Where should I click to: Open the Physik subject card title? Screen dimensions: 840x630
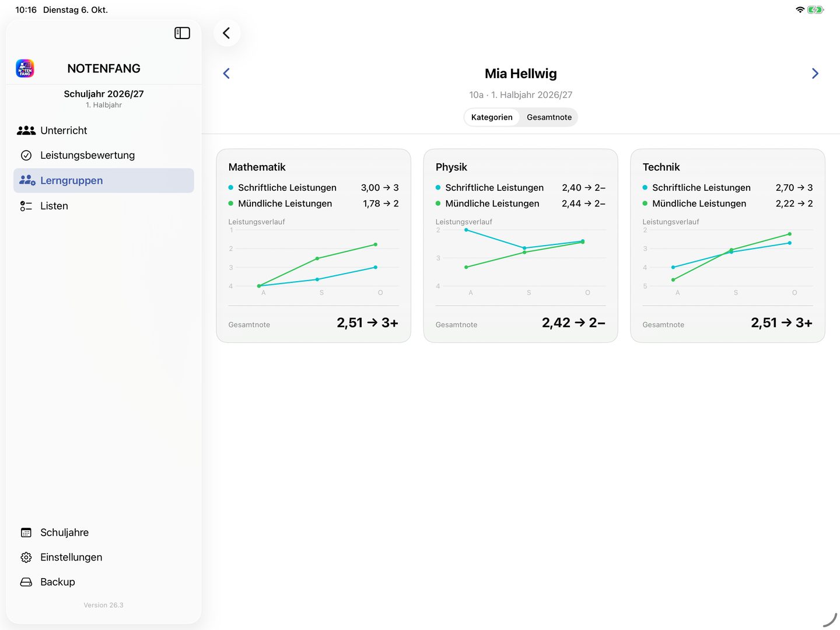click(x=452, y=167)
